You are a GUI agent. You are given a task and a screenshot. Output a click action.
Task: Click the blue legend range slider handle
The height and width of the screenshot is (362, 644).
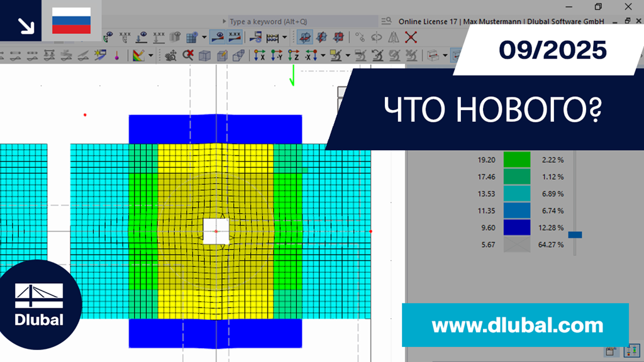coord(575,235)
